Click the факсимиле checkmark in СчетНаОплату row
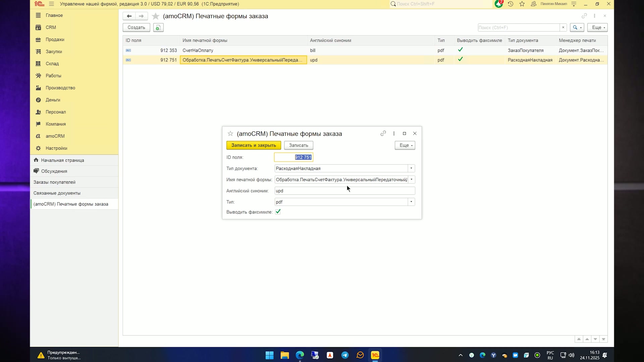644x362 pixels. click(x=461, y=50)
